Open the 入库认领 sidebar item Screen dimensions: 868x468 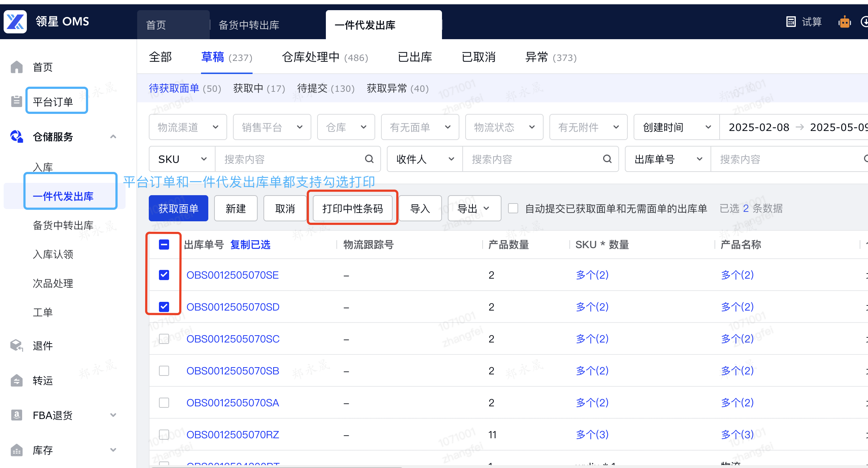point(53,254)
